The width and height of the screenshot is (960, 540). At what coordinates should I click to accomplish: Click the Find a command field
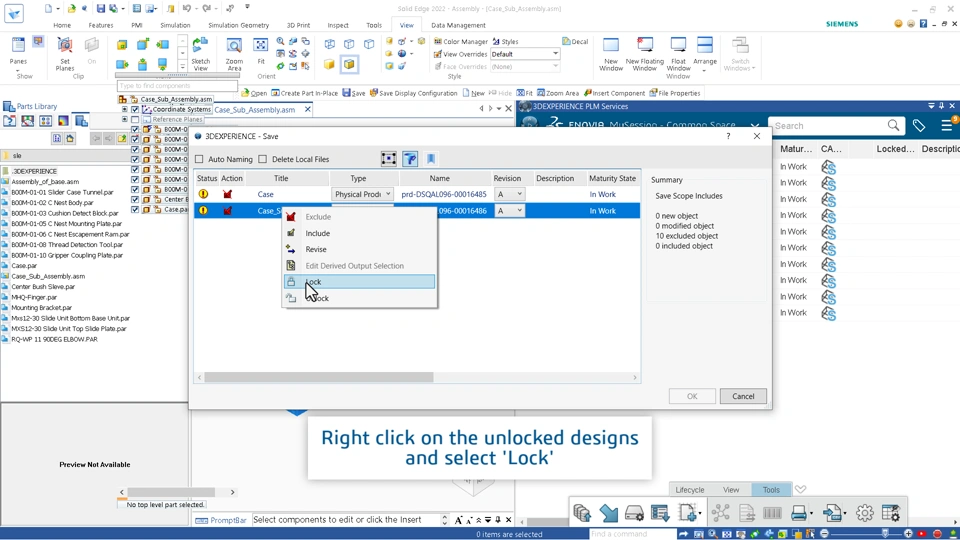[632, 534]
